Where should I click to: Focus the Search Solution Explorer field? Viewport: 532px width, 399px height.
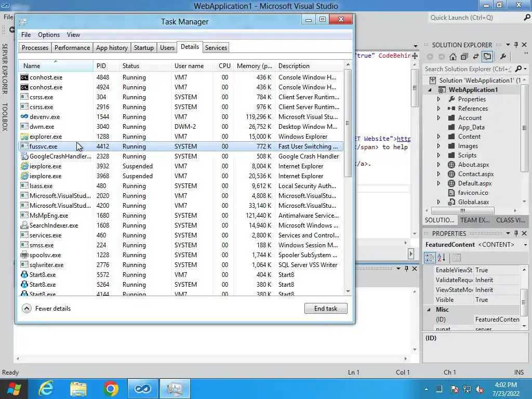468,69
